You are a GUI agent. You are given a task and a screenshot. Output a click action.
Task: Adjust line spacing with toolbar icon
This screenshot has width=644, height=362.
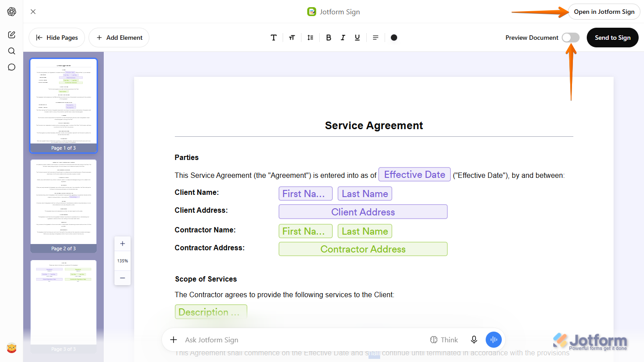[310, 38]
